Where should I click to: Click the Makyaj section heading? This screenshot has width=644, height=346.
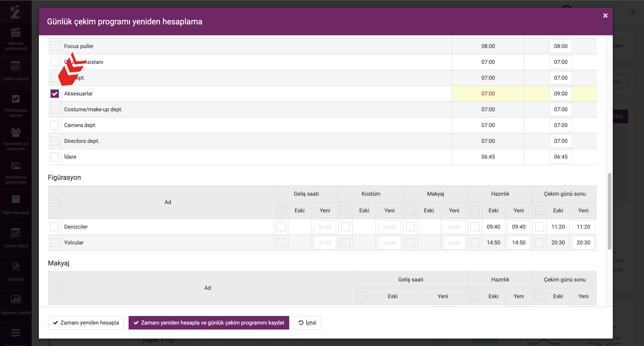(59, 263)
